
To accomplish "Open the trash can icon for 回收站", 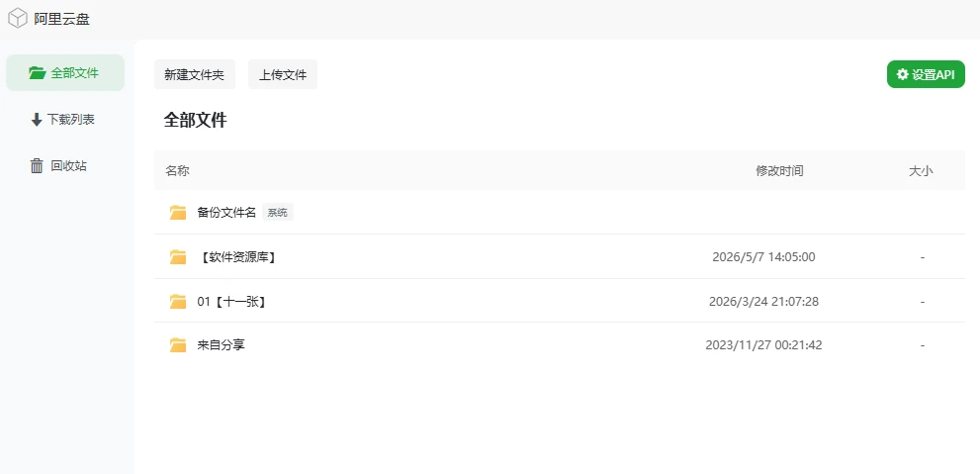I will point(37,165).
